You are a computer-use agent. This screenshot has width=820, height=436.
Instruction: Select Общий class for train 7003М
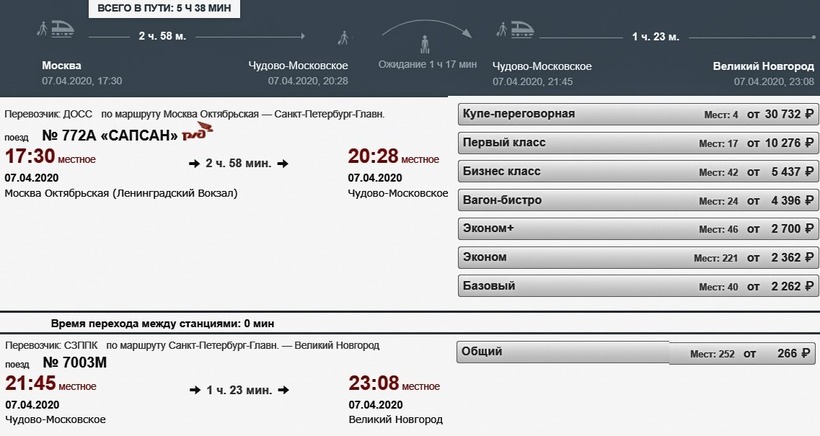pyautogui.click(x=636, y=352)
